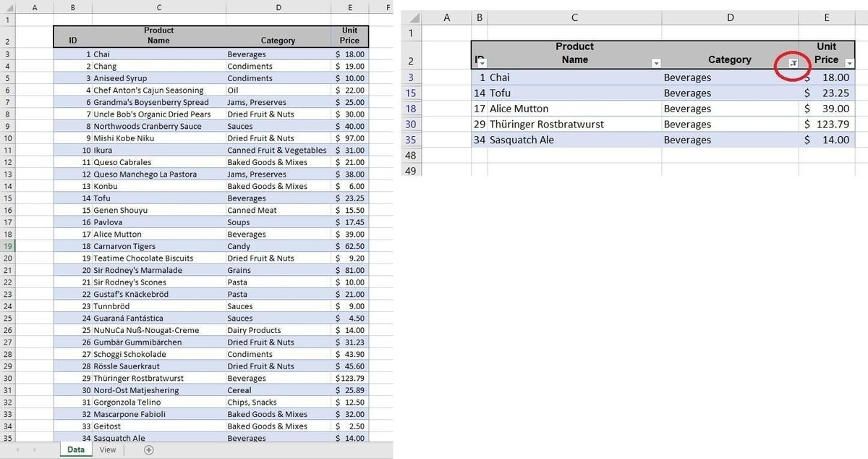Switch to the View sheet tab
Screen dimensions: 868x459
click(x=108, y=450)
